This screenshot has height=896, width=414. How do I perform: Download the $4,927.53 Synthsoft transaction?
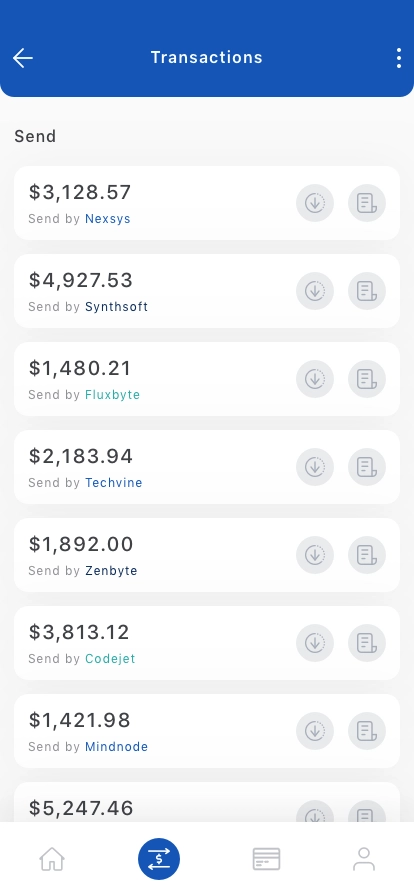pyautogui.click(x=315, y=291)
